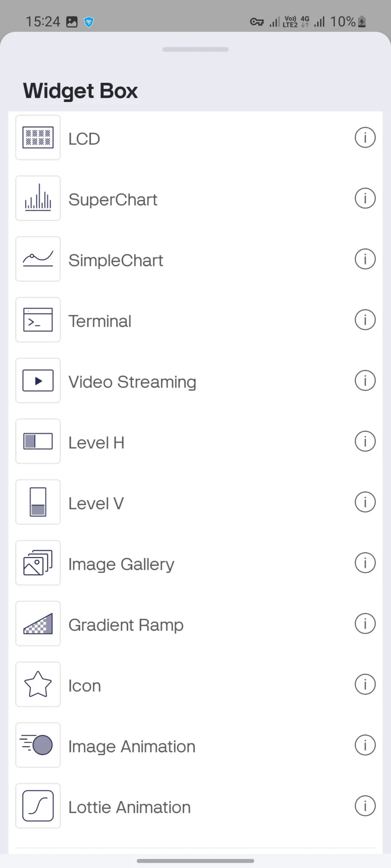This screenshot has height=868, width=391.
Task: Show Lottie Animation info details
Action: click(x=365, y=806)
